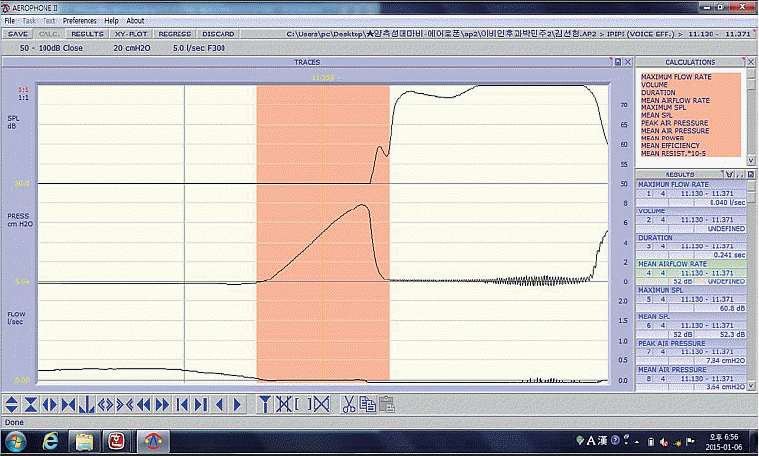Click the fast-forward double right arrows icon

click(x=160, y=404)
